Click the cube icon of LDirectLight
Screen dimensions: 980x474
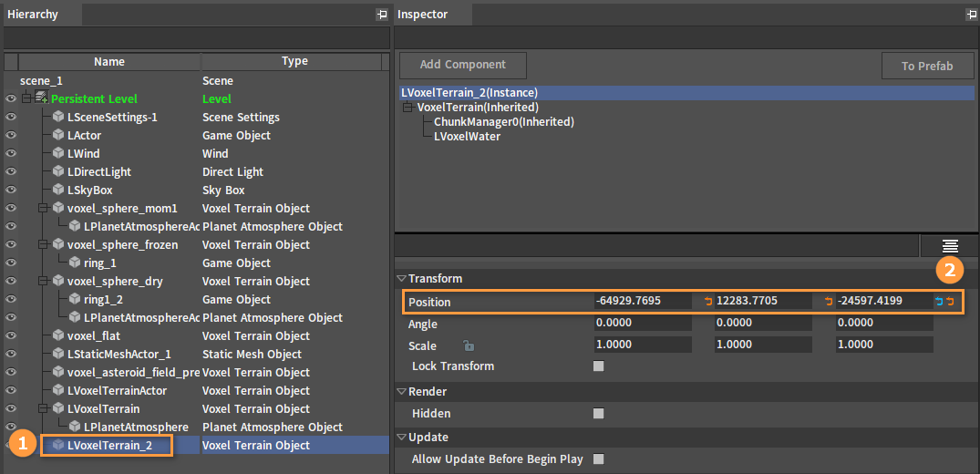pyautogui.click(x=58, y=172)
